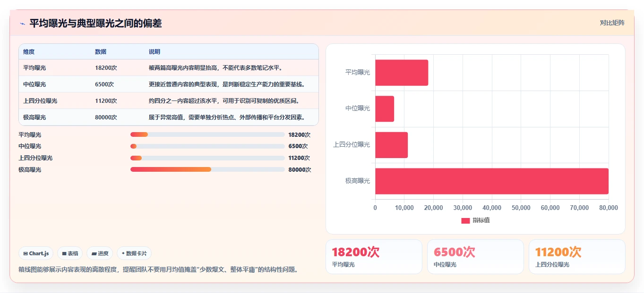Click the 18200次 table cell

pos(106,68)
